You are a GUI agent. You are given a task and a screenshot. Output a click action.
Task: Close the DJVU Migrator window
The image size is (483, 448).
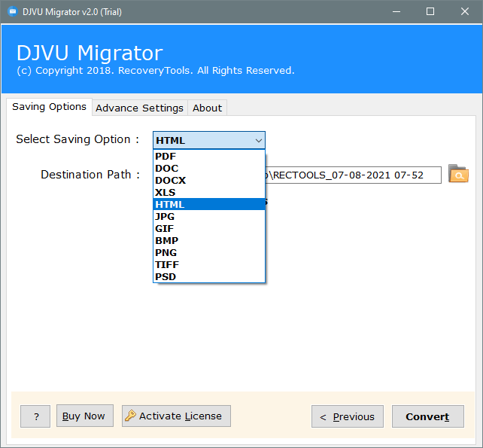point(465,12)
